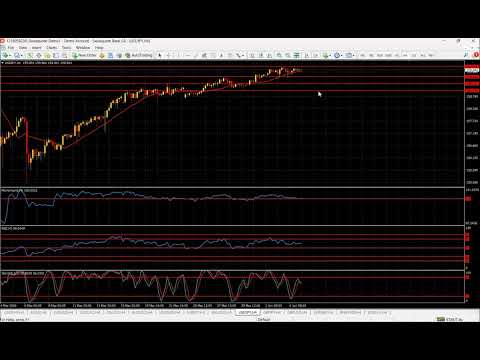Select the text drawing tool
480x360 pixels.
(221, 55)
